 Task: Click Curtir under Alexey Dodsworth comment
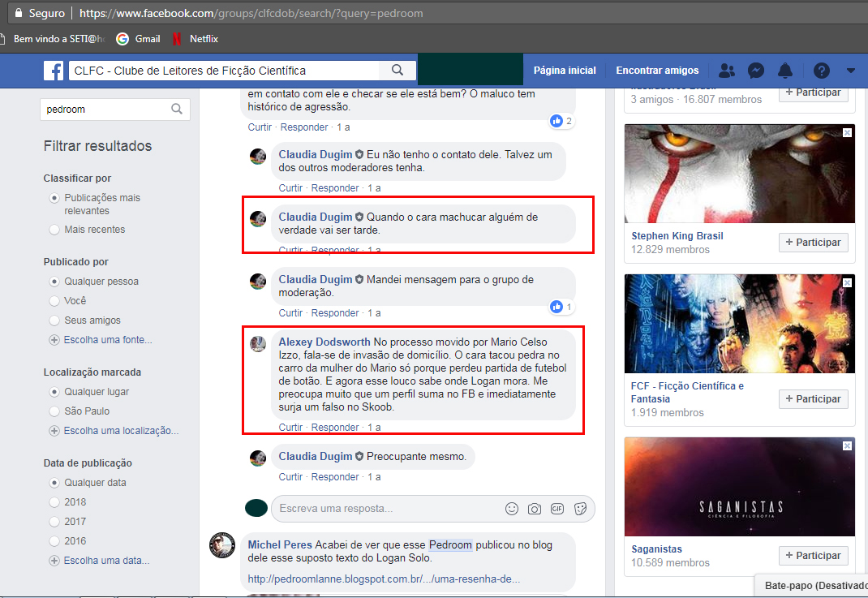(x=290, y=427)
